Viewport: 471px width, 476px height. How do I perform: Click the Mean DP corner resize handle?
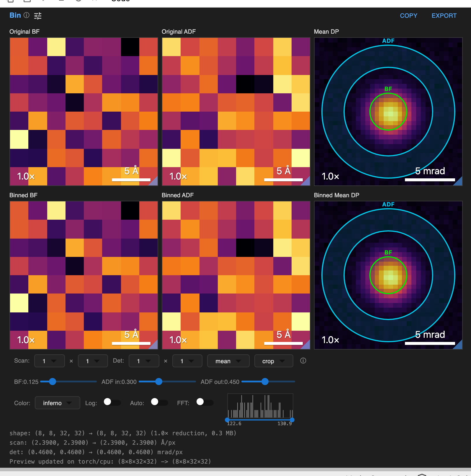click(x=459, y=182)
